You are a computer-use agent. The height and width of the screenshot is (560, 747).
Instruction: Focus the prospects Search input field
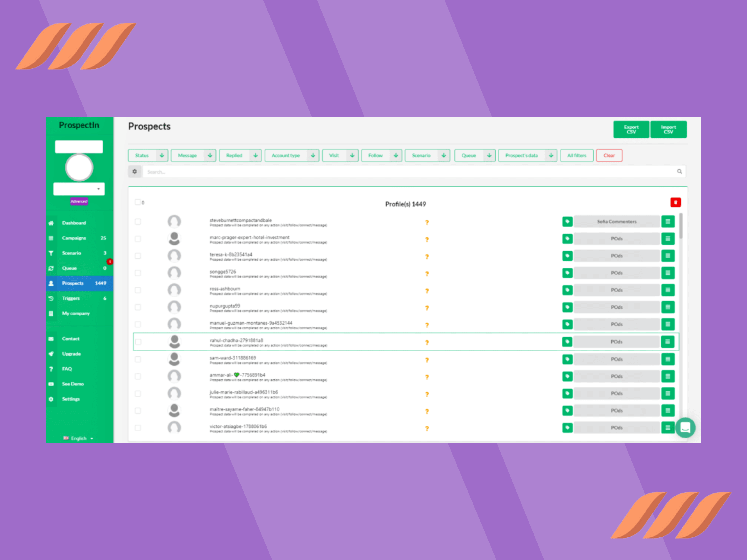point(405,171)
